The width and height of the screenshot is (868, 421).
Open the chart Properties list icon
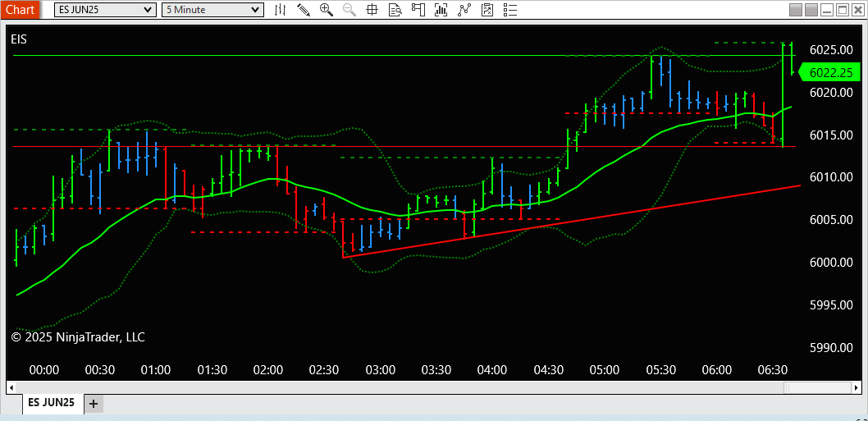pos(509,9)
